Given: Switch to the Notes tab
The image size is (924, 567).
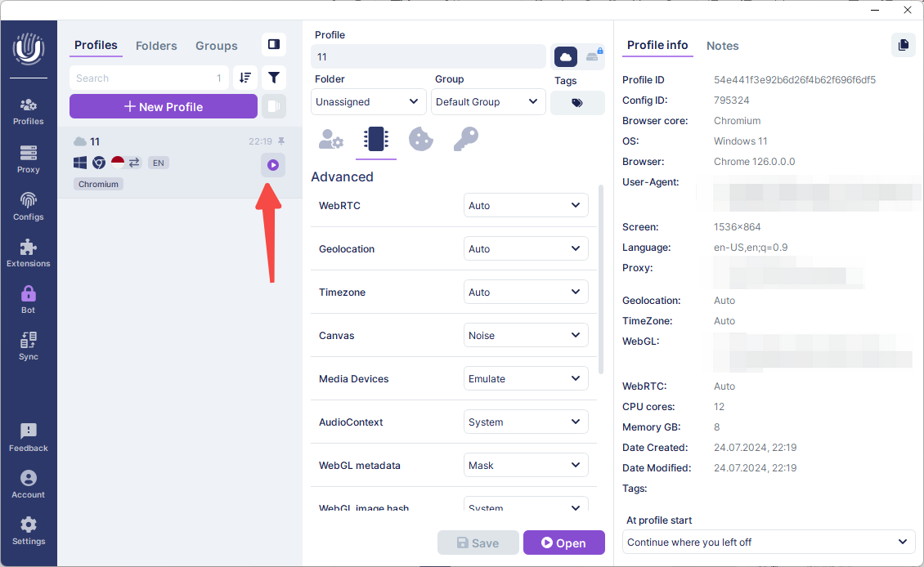Looking at the screenshot, I should pos(722,46).
